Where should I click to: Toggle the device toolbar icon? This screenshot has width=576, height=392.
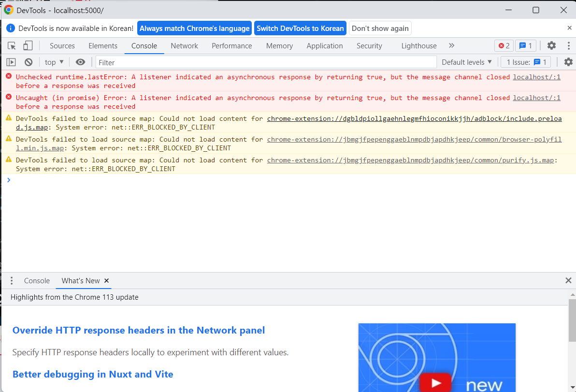(x=28, y=45)
